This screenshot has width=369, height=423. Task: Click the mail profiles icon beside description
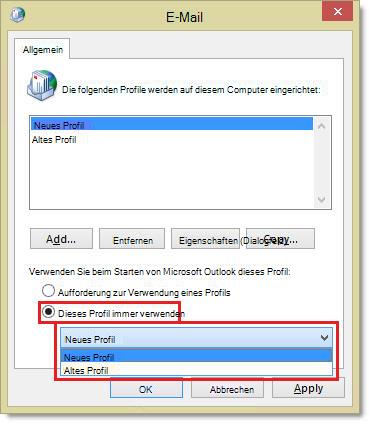[42, 85]
